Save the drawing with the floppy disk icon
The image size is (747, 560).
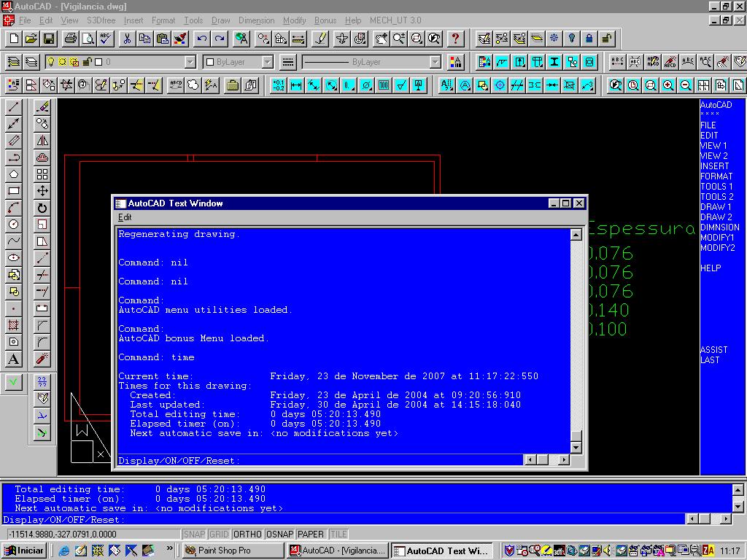tap(49, 39)
